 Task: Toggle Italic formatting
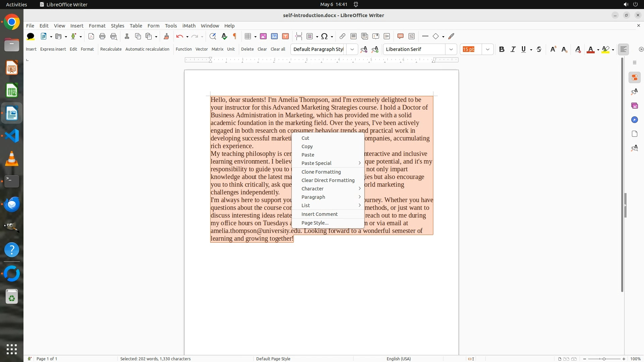pyautogui.click(x=513, y=49)
